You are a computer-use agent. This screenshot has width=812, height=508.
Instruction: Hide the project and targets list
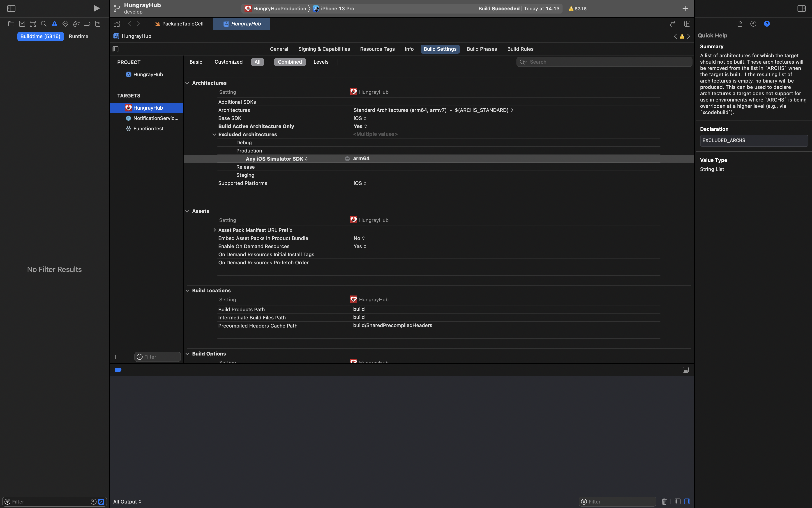click(115, 49)
